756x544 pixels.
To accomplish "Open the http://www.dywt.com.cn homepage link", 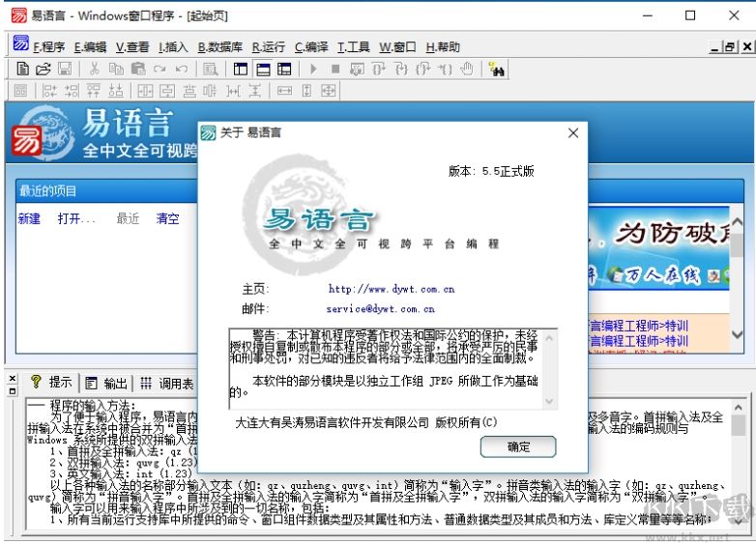I will pyautogui.click(x=392, y=289).
